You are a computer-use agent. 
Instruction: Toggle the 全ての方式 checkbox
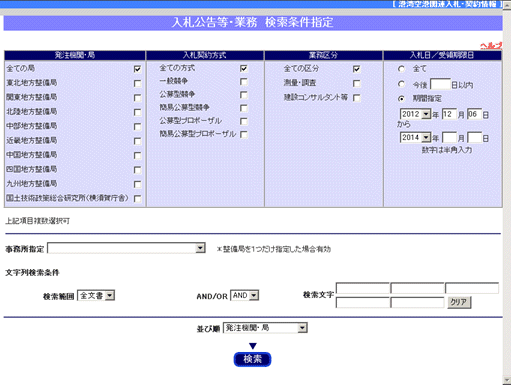pyautogui.click(x=244, y=69)
